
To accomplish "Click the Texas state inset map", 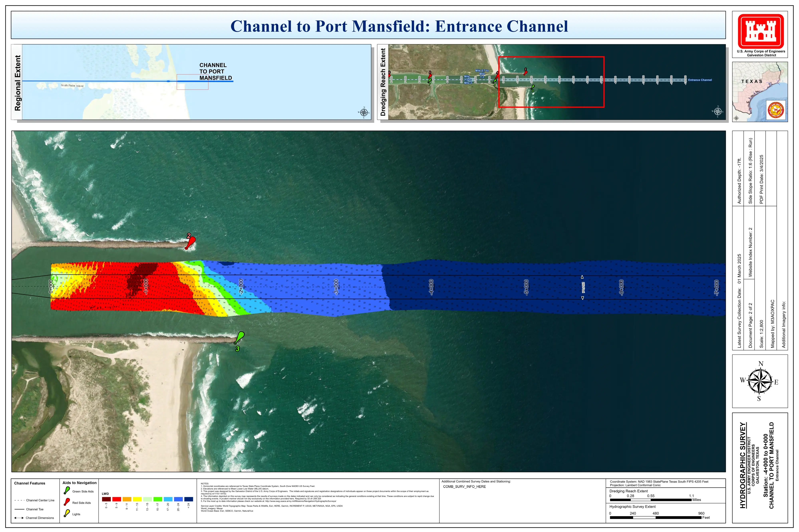I will [x=760, y=92].
